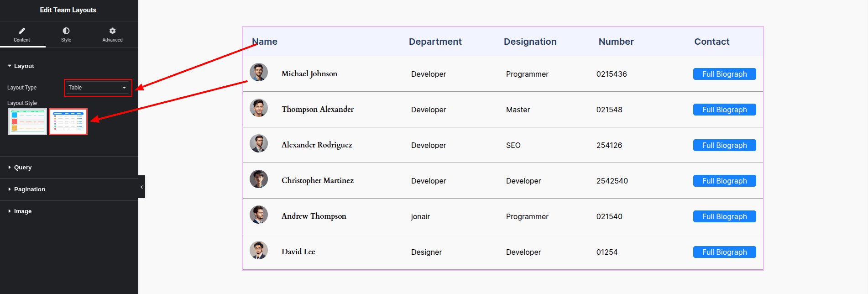Click Christopher Martinez's avatar photo
Screen dimensions: 868x294
259,179
